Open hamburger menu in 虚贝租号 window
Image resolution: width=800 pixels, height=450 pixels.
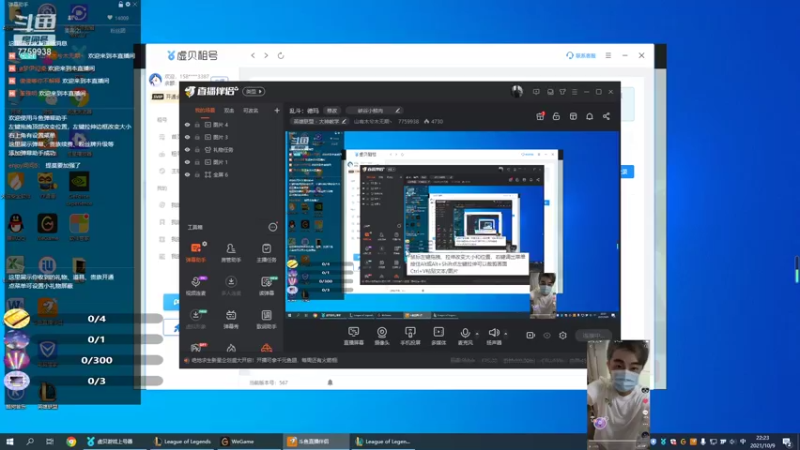[x=608, y=55]
